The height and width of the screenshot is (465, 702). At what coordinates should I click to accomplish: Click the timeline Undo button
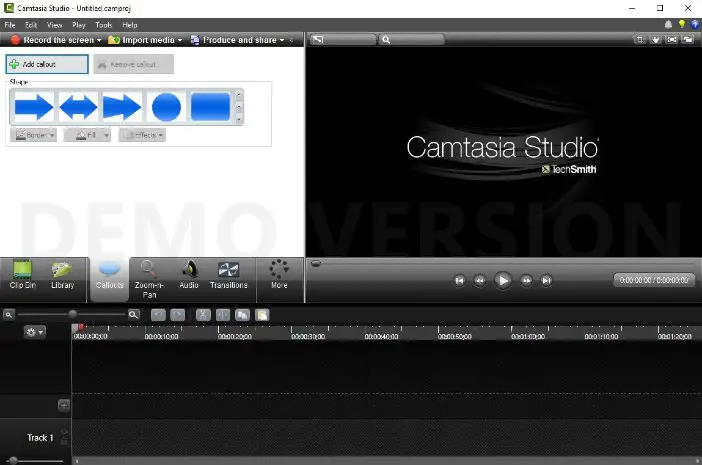158,315
